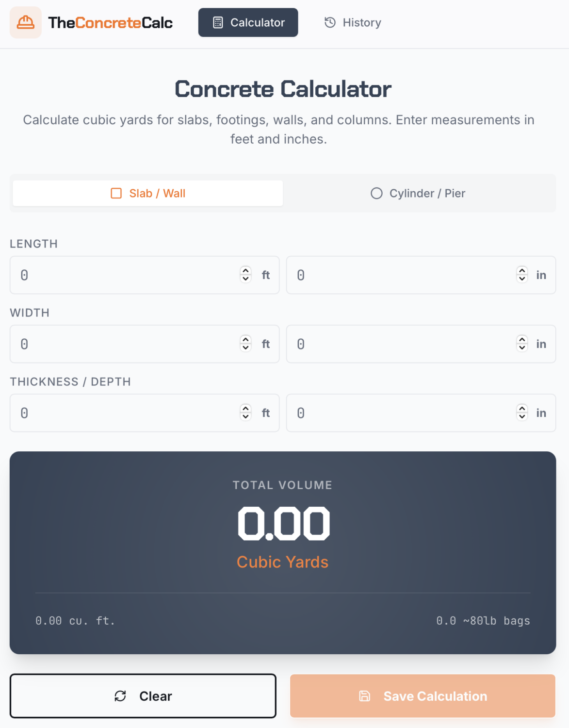569x728 pixels.
Task: Click the TheConcreteCalc brand name
Action: 110,22
